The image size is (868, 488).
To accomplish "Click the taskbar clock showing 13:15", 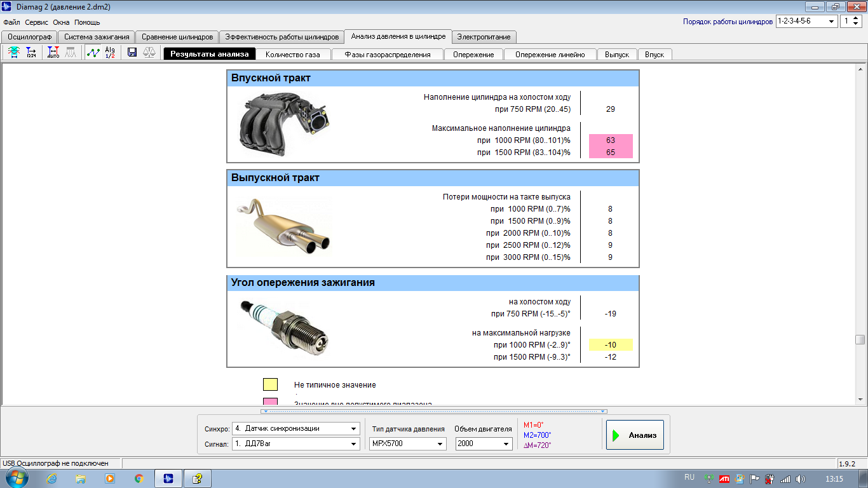I will pyautogui.click(x=834, y=478).
